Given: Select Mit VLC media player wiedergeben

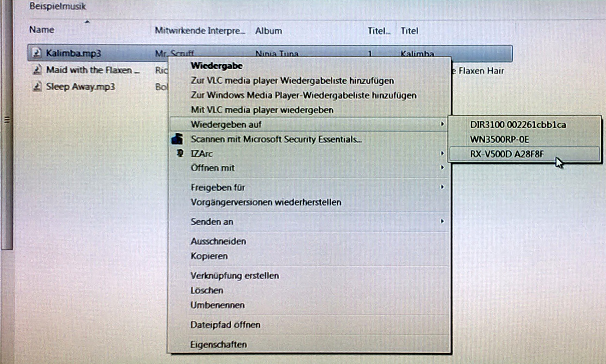Looking at the screenshot, I should point(262,110).
